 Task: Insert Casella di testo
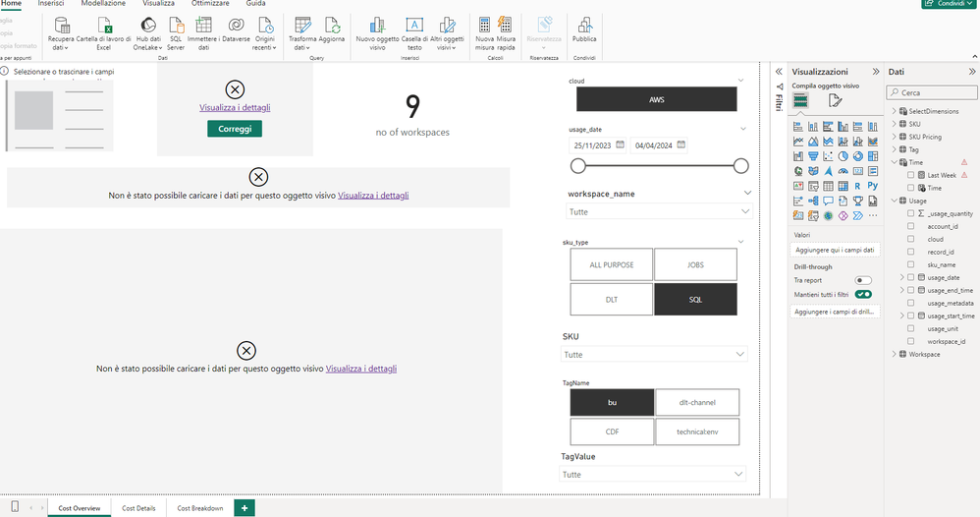point(414,27)
